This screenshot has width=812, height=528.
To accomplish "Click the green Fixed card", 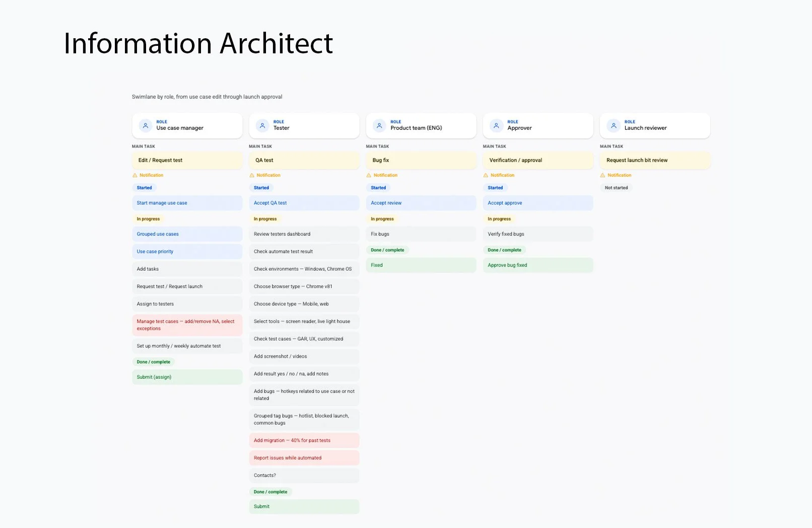I will point(421,265).
